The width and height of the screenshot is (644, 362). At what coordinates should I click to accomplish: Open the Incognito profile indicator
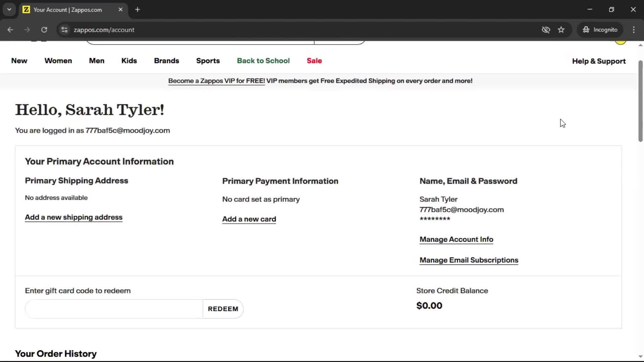coord(600,29)
